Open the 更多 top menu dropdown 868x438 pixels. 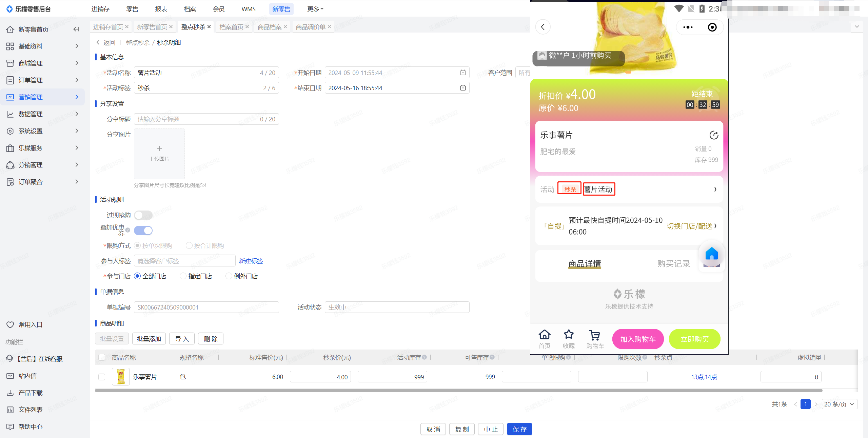point(315,9)
